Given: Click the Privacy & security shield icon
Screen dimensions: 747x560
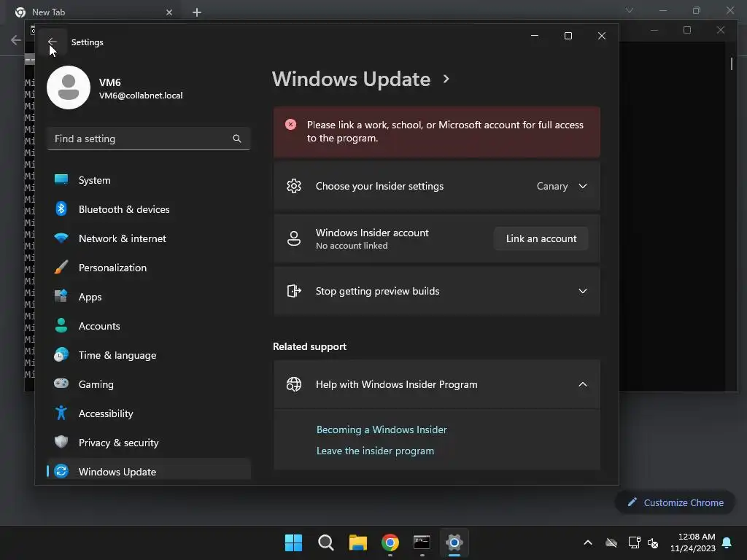Looking at the screenshot, I should (x=61, y=442).
